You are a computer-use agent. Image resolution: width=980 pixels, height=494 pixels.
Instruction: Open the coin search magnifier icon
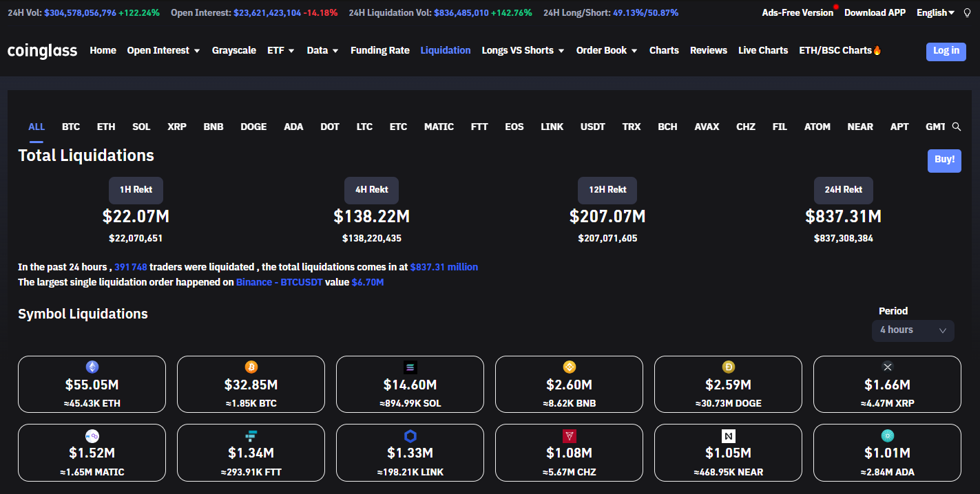tap(957, 127)
